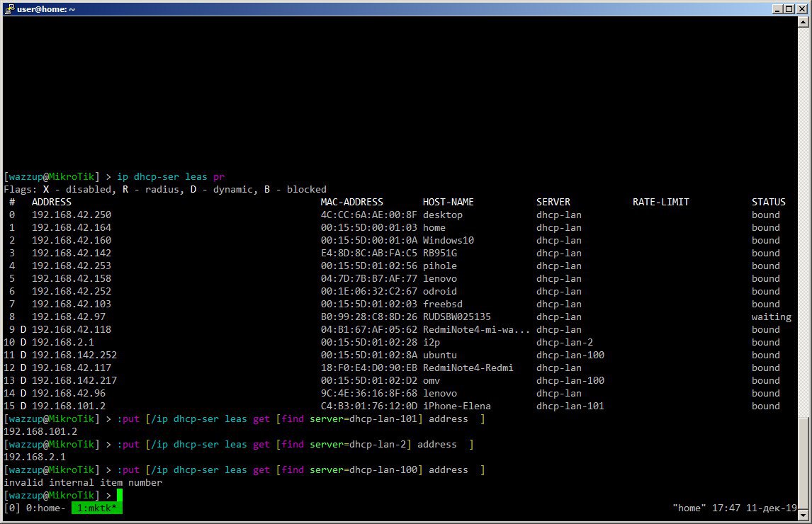Click the STATUS column header
Image resolution: width=812 pixels, height=524 pixels.
tap(769, 202)
